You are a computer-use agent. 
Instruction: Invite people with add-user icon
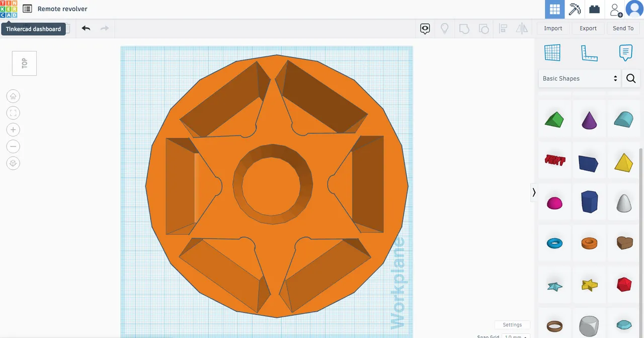[615, 9]
